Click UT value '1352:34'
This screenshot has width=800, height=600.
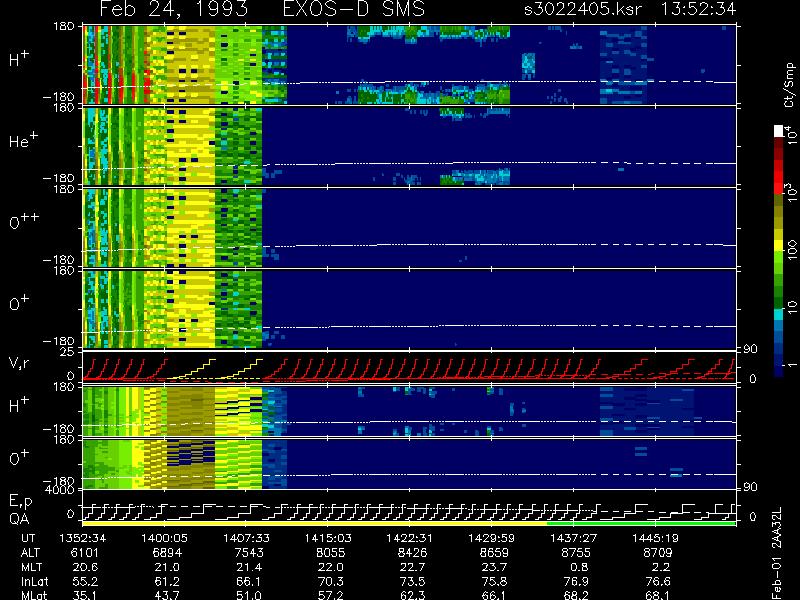coord(82,538)
